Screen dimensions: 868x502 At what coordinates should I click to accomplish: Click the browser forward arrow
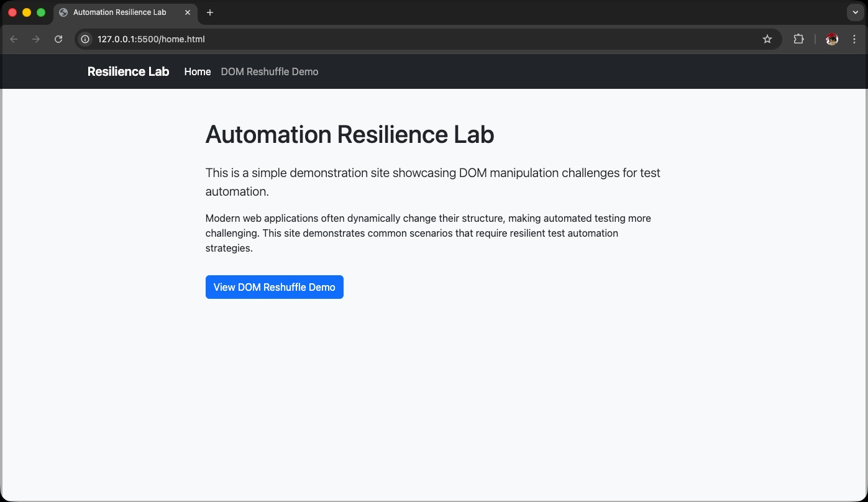point(36,39)
